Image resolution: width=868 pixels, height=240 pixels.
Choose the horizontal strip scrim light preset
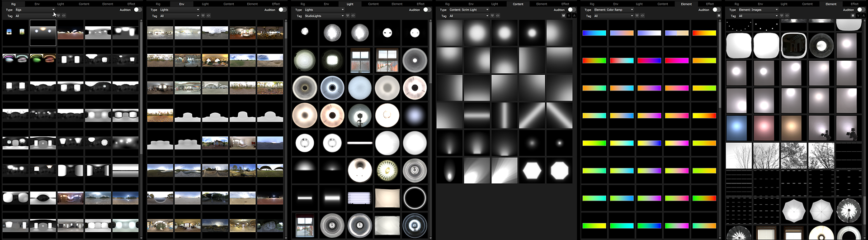pyautogui.click(x=477, y=115)
